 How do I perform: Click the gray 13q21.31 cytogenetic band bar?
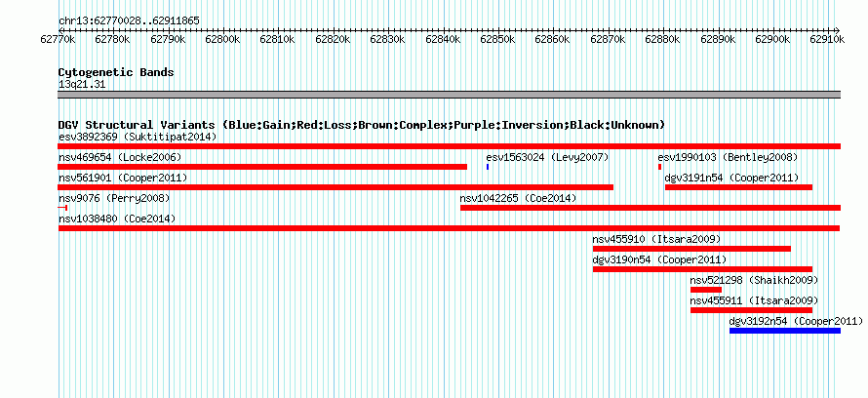pos(450,95)
